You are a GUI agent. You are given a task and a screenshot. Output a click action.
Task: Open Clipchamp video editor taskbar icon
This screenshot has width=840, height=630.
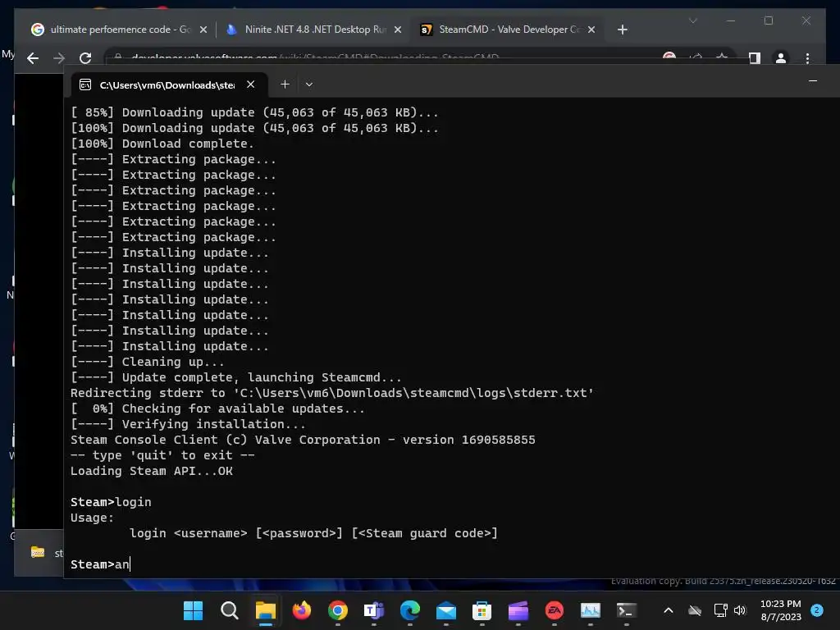[x=518, y=610]
